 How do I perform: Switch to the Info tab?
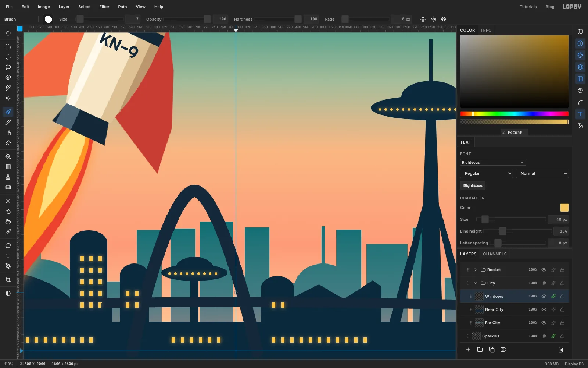pyautogui.click(x=486, y=30)
